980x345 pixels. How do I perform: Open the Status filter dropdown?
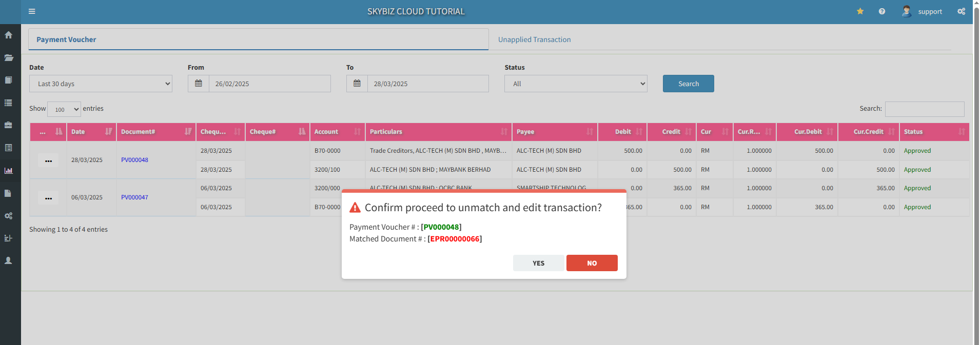pyautogui.click(x=576, y=84)
